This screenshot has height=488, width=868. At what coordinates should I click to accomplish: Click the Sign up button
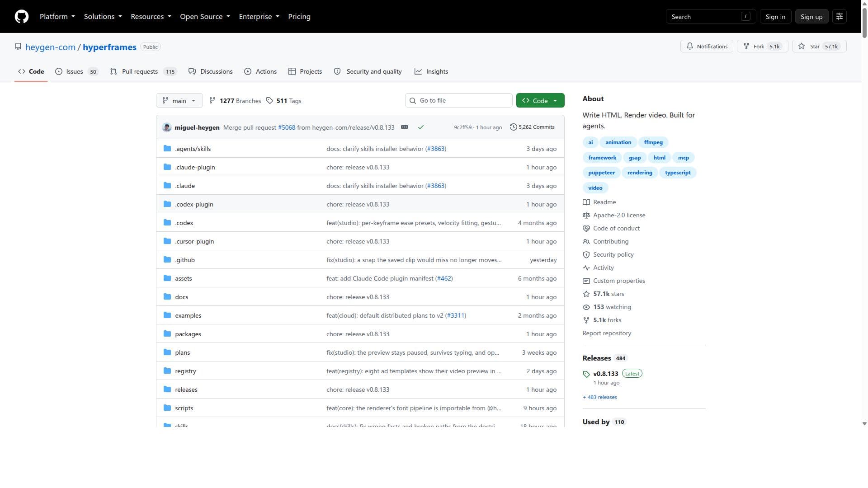pyautogui.click(x=811, y=17)
